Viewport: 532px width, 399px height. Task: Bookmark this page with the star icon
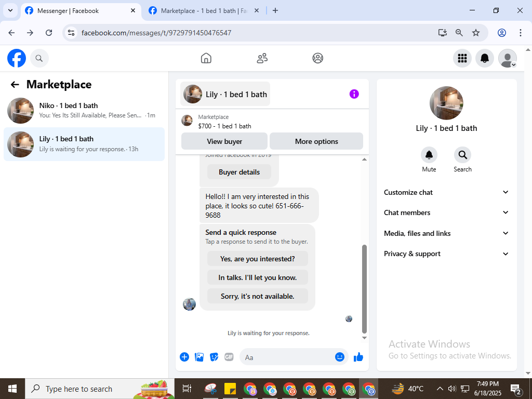[476, 33]
